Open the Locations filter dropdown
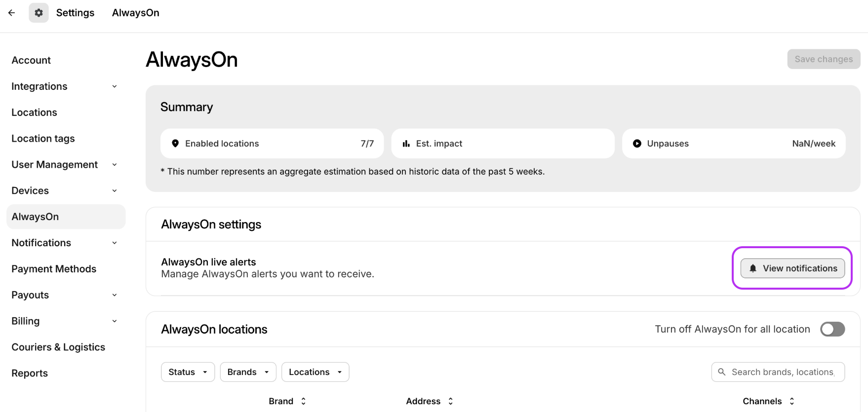 click(x=315, y=372)
